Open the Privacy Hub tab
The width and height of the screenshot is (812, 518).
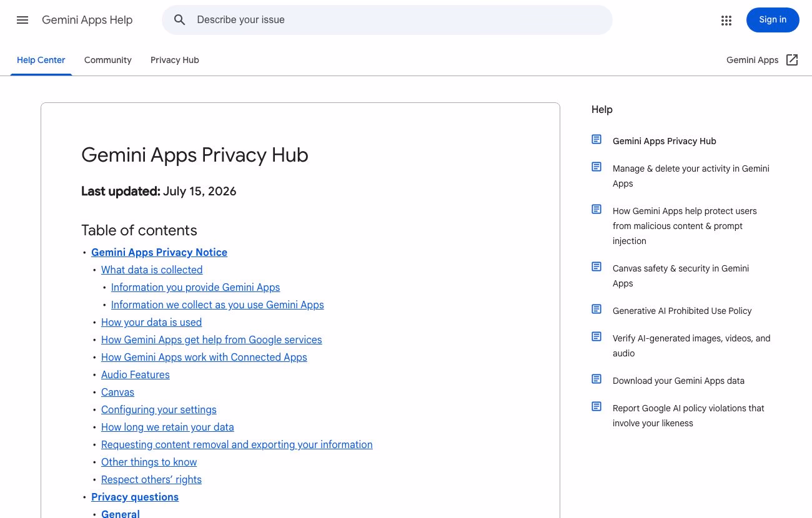coord(175,60)
